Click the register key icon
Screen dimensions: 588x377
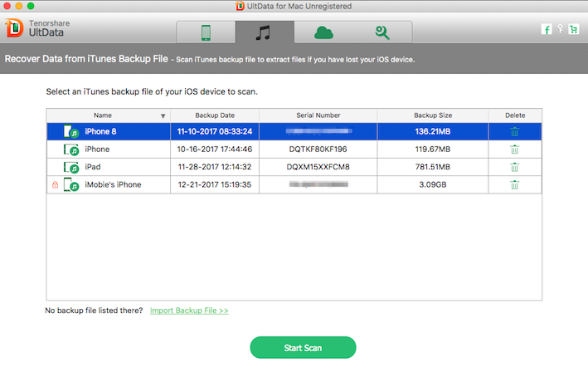pos(561,29)
